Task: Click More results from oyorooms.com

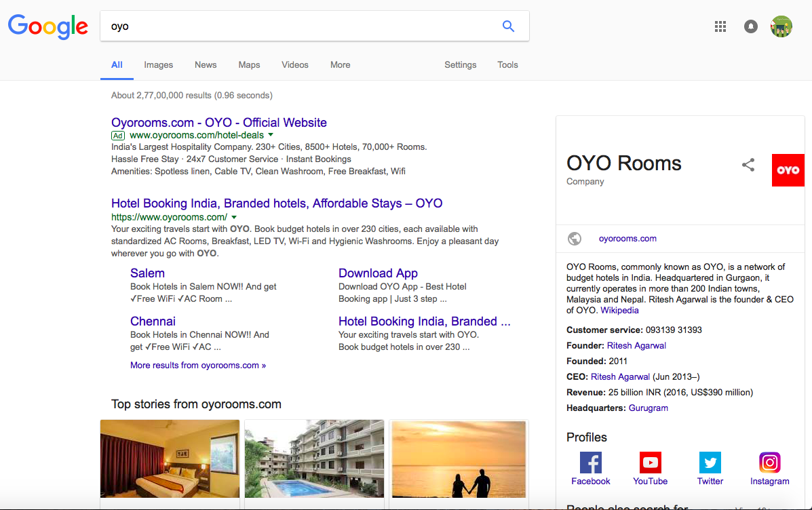Action: point(198,366)
